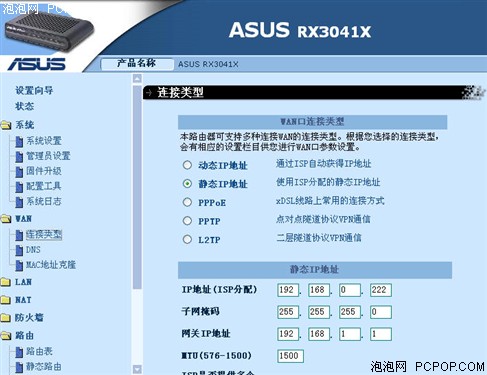Click the sidebar scroll down arrow
Viewport: 487px width, 375px height.
(x=137, y=369)
